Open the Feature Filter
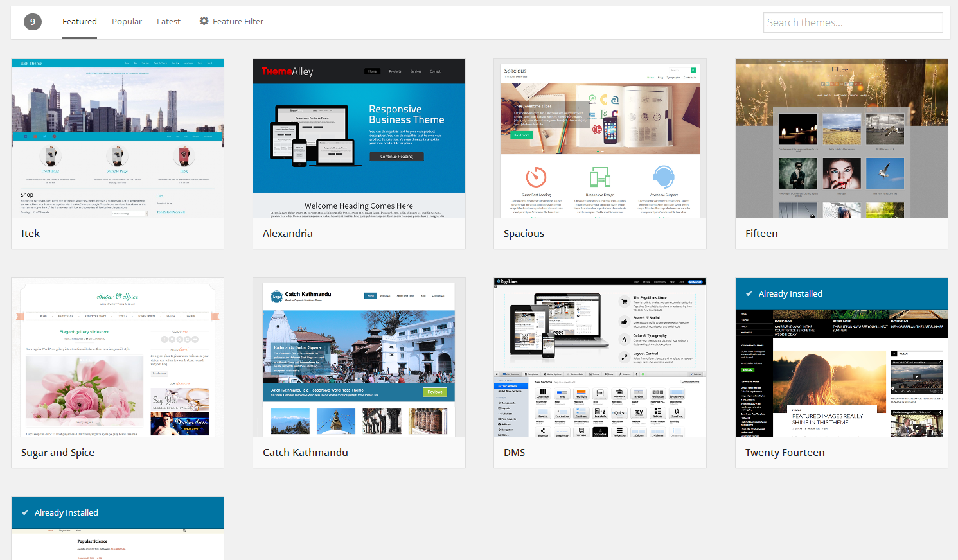The height and width of the screenshot is (560, 958). coord(231,21)
